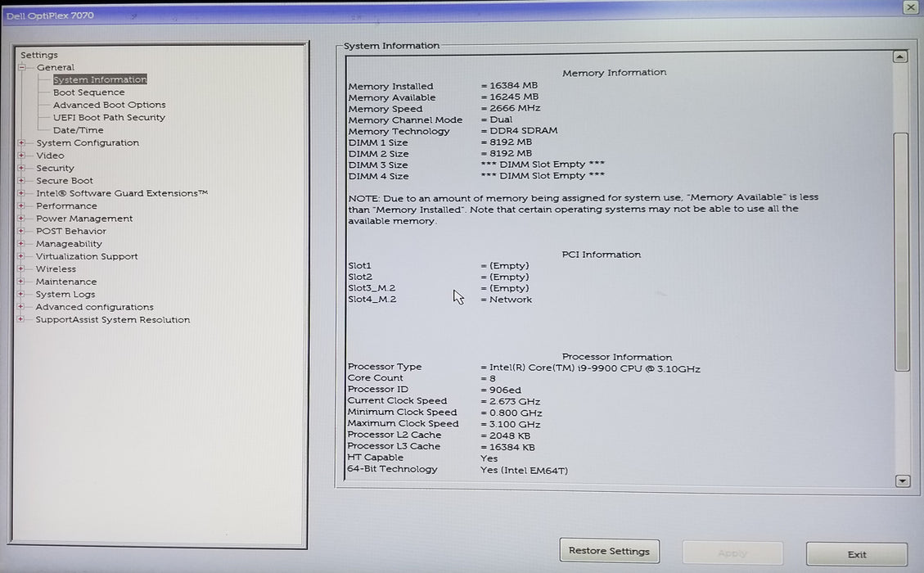Image resolution: width=924 pixels, height=573 pixels.
Task: Select the Maintenance category label
Action: click(66, 282)
